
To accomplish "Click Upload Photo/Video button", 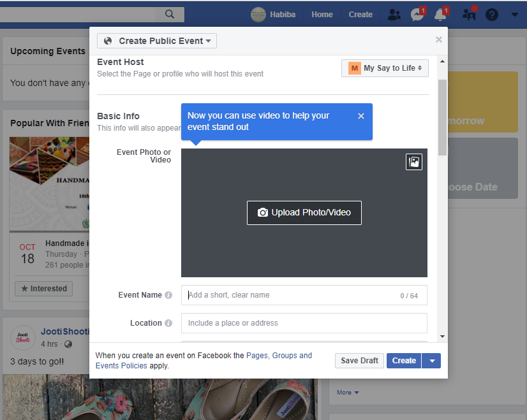I will click(x=304, y=212).
